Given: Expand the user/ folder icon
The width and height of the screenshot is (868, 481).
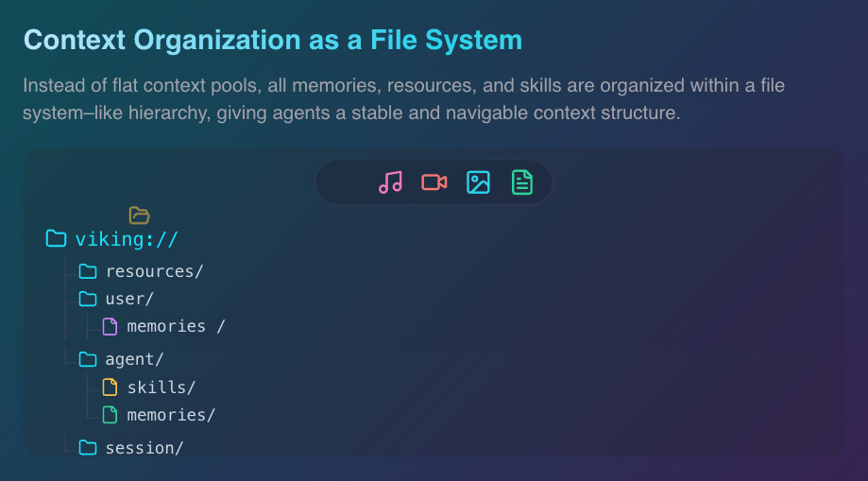Looking at the screenshot, I should pyautogui.click(x=88, y=299).
